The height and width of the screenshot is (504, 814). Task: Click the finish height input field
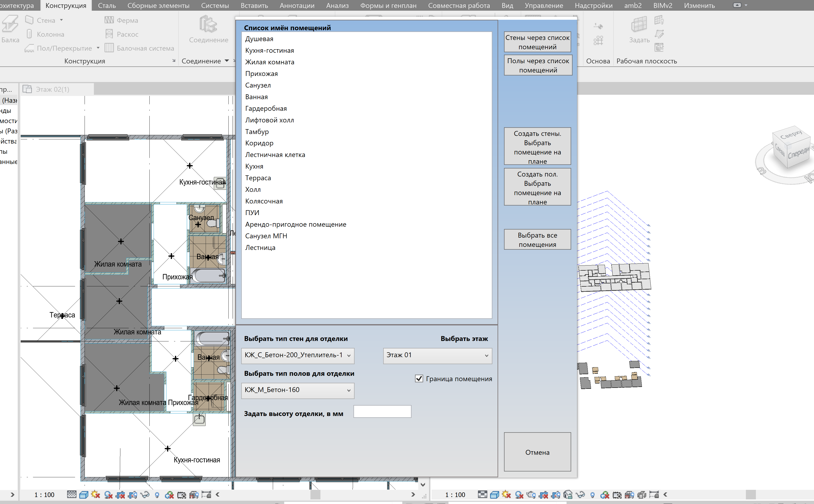[x=382, y=412]
